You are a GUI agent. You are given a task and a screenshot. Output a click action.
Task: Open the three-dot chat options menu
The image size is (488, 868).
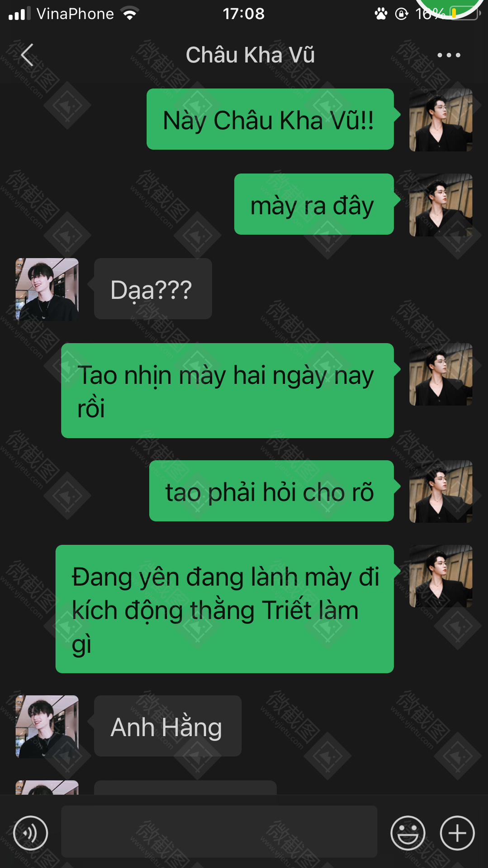449,55
